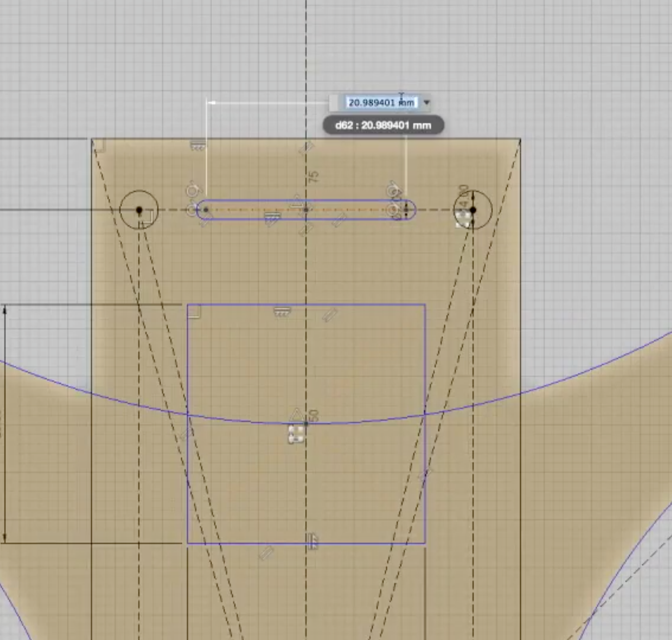
Task: Select the tangent constraint icon on left slot arc
Action: click(x=192, y=190)
